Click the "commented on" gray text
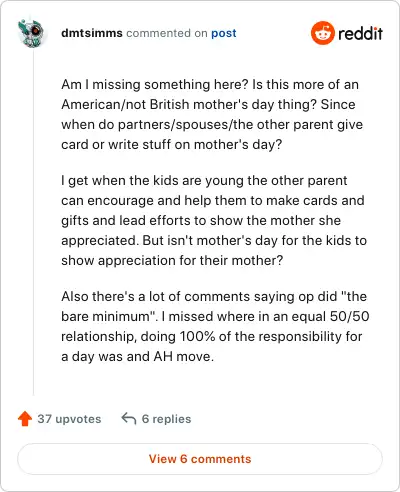 167,33
